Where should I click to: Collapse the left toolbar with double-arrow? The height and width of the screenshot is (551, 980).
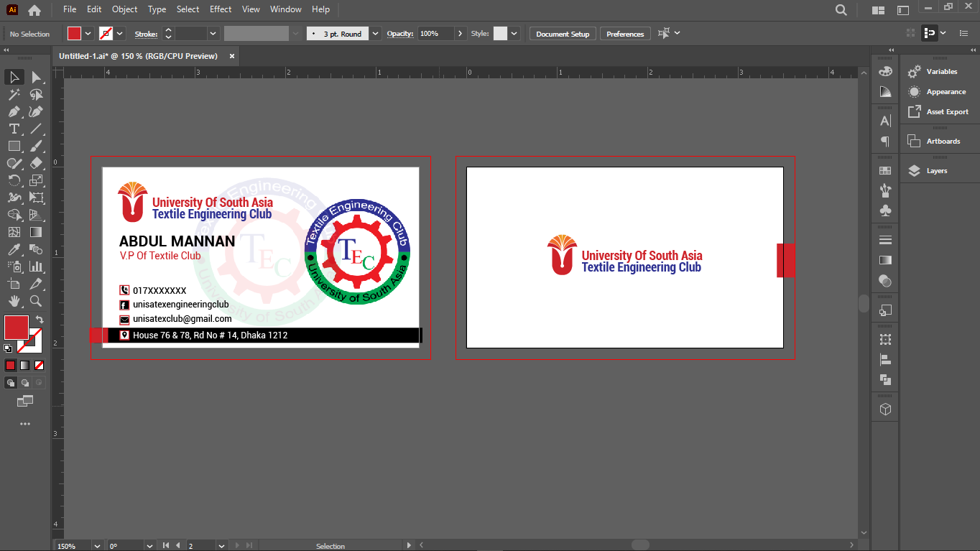[x=6, y=50]
